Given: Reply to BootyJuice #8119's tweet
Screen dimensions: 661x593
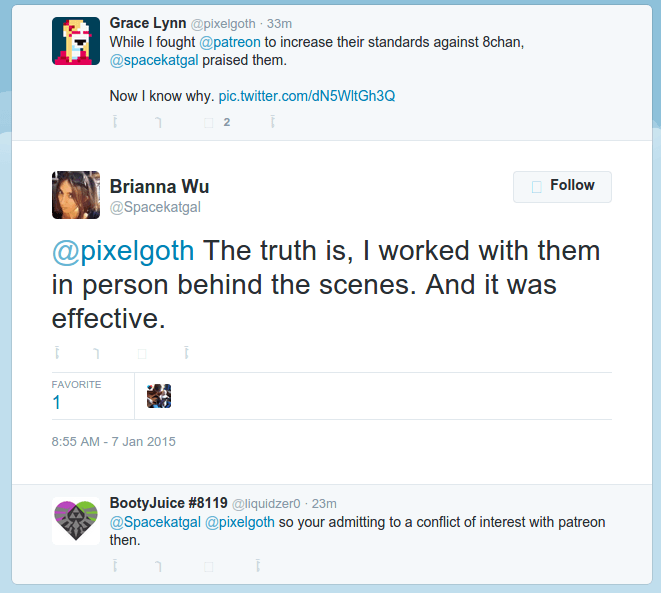Looking at the screenshot, I should tap(115, 566).
